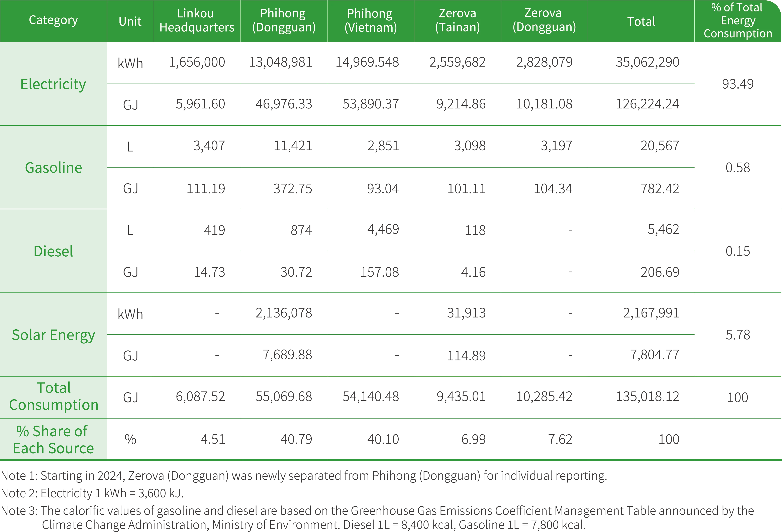The width and height of the screenshot is (782, 532).
Task: Select the 4.51 value under Linkou Headquarters
Action: pos(213,438)
